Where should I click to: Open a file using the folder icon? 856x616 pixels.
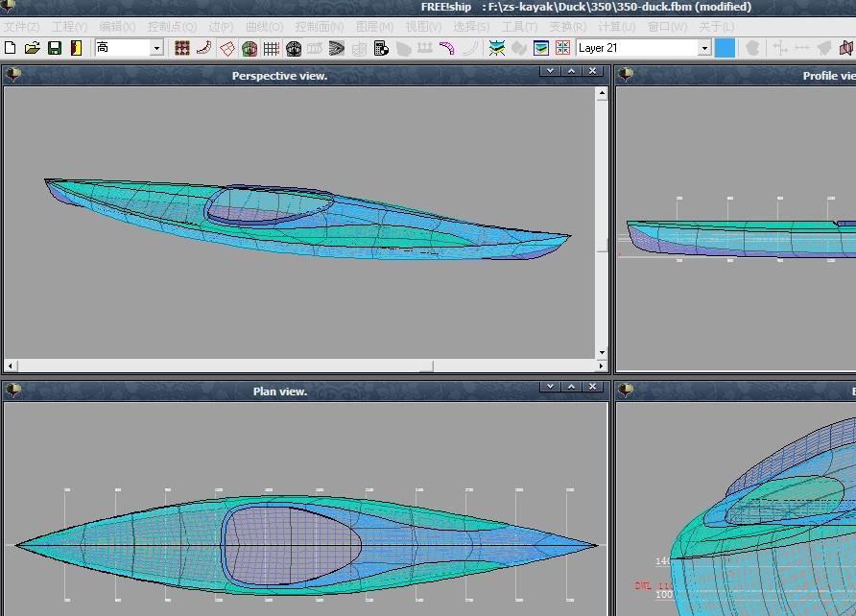coord(32,48)
